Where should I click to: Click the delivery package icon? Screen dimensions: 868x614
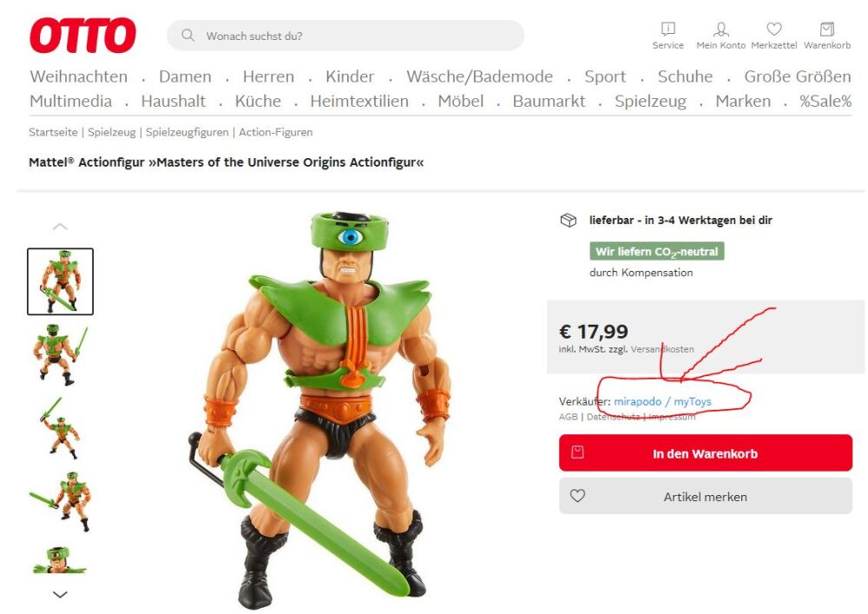click(x=569, y=221)
